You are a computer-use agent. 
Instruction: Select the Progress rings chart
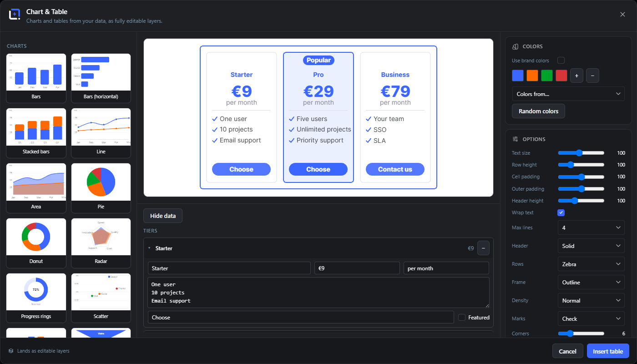coord(36,298)
